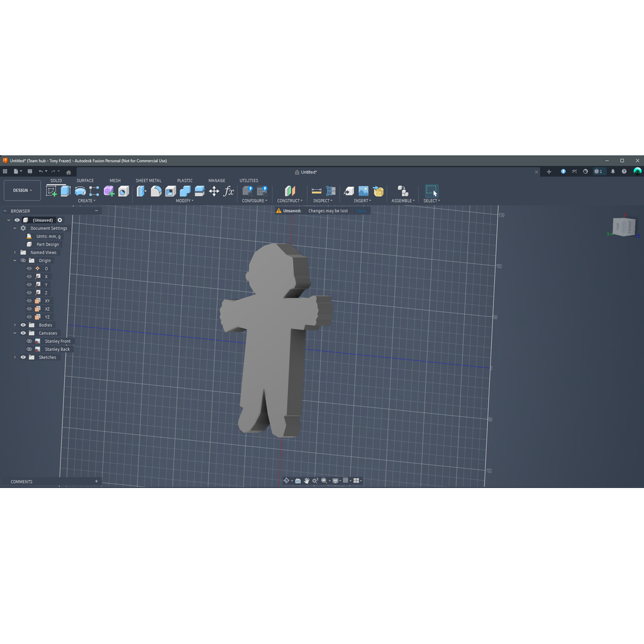This screenshot has width=644, height=644.
Task: Select the Units: mm, g entry
Action: coord(48,236)
